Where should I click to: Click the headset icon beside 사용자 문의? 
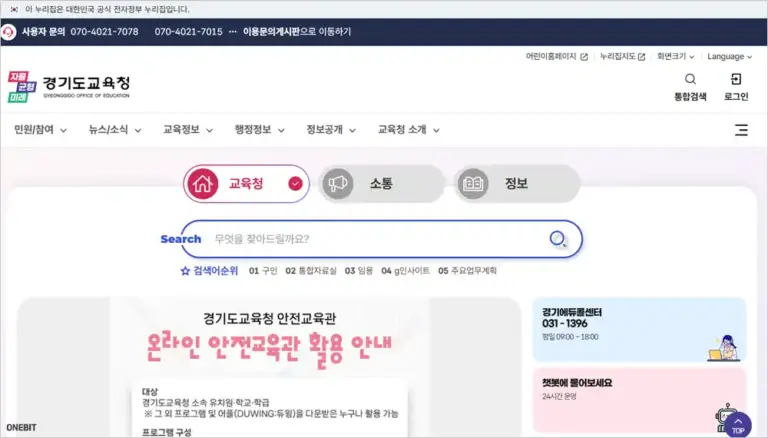[x=8, y=32]
